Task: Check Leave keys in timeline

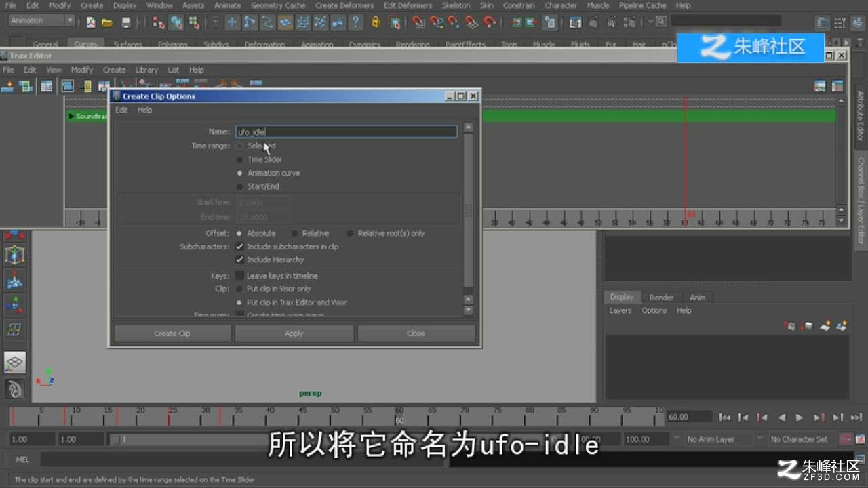Action: (239, 276)
